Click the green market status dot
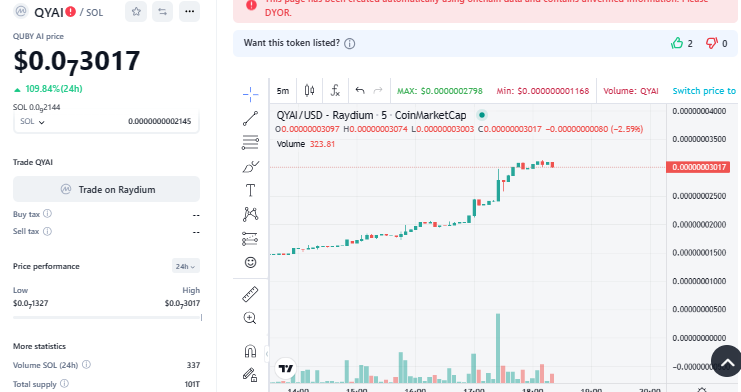Viewport: 741px width, 392px height. pos(482,115)
